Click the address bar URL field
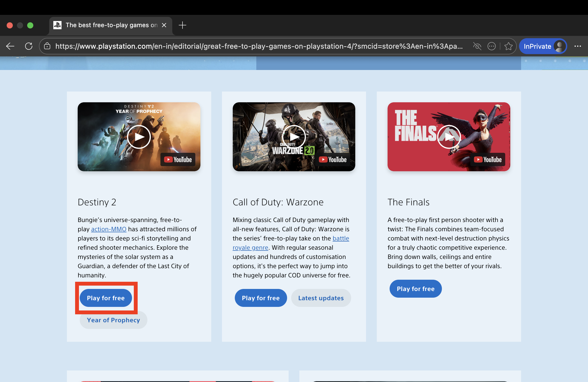 (x=259, y=46)
